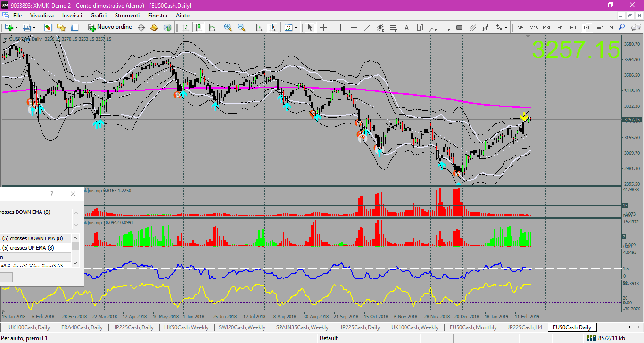Expand the New Chart dropdown arrow

click(17, 27)
